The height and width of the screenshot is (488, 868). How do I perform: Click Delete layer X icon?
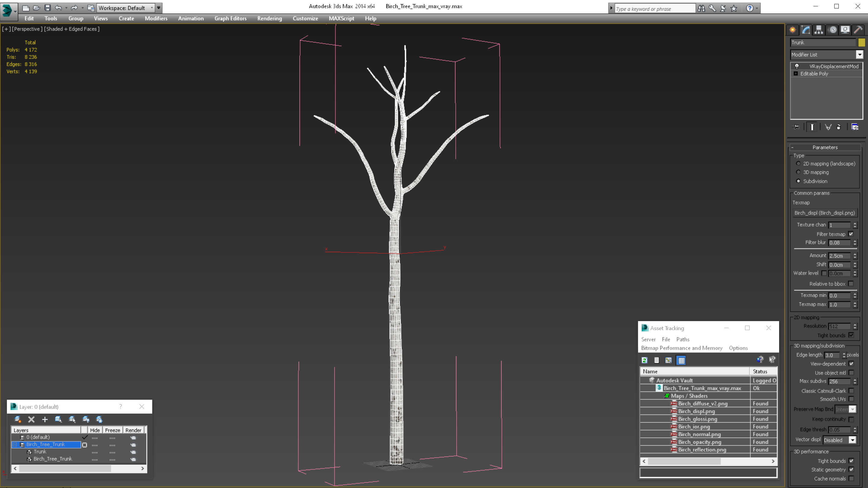(31, 419)
